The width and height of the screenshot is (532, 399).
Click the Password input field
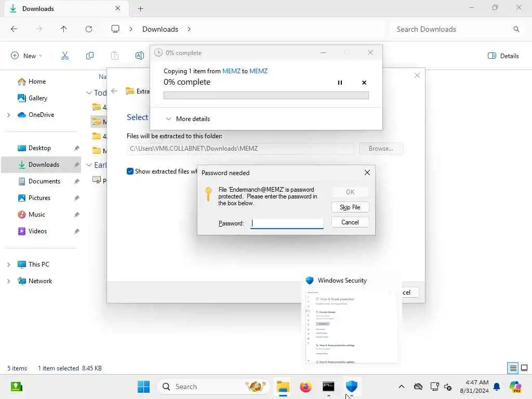click(287, 223)
